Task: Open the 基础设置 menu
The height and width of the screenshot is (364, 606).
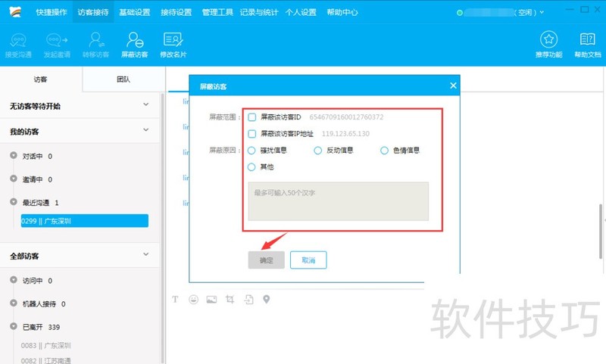Action: coord(134,13)
